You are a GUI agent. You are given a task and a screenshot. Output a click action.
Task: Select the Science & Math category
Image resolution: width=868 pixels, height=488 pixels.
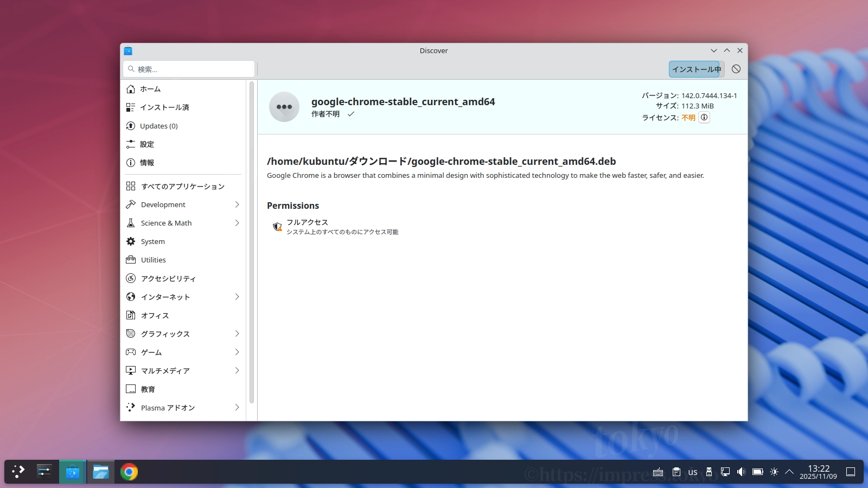[183, 223]
